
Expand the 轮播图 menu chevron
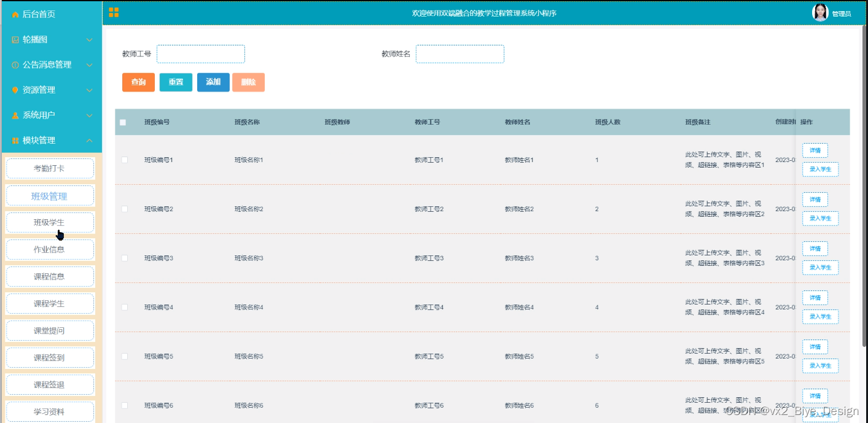90,40
